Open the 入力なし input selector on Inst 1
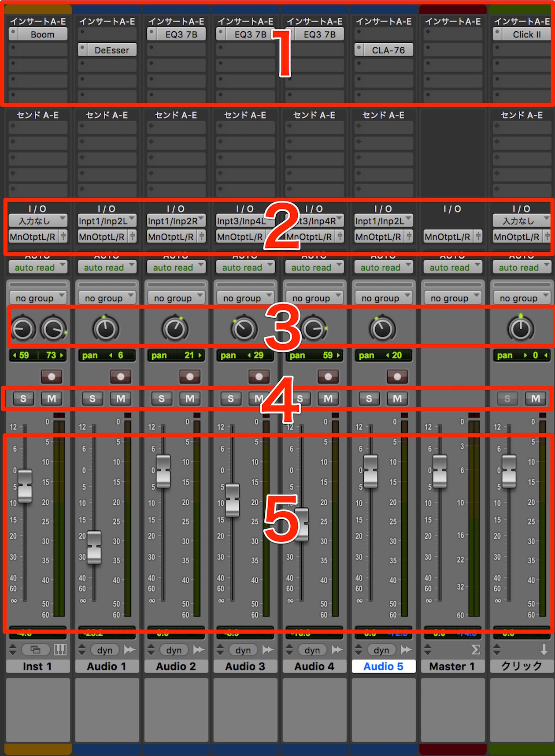The height and width of the screenshot is (756, 555). [x=38, y=220]
